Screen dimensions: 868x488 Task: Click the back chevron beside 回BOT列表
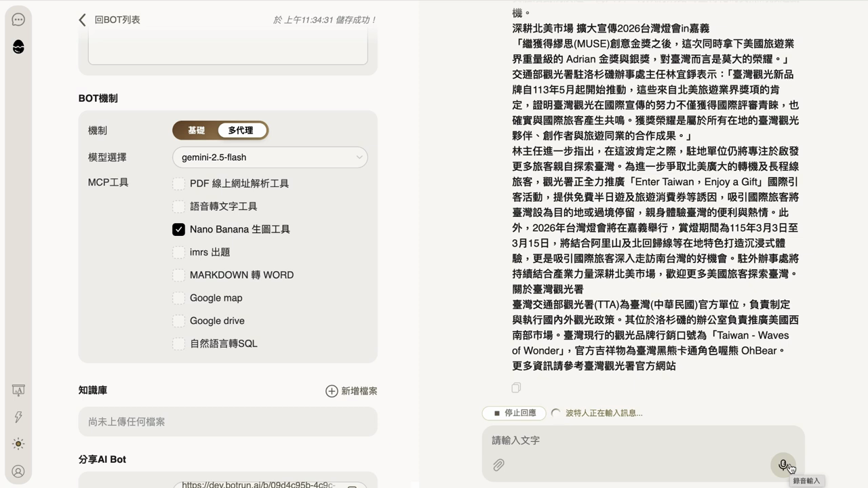82,20
